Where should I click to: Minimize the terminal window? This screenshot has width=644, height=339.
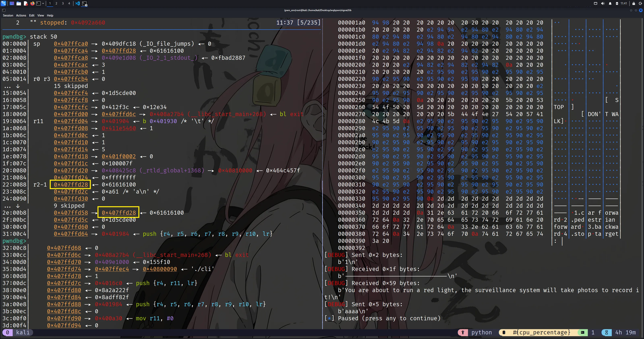631,10
